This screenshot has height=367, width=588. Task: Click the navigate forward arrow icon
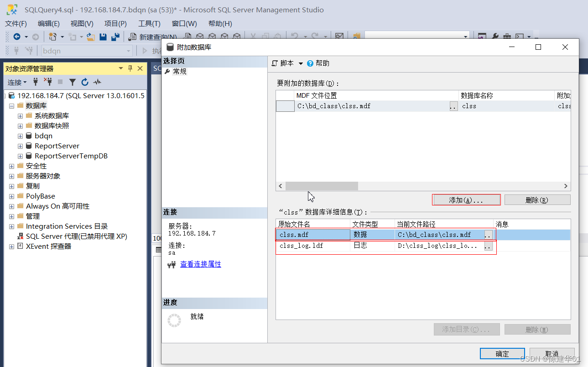tap(35, 37)
